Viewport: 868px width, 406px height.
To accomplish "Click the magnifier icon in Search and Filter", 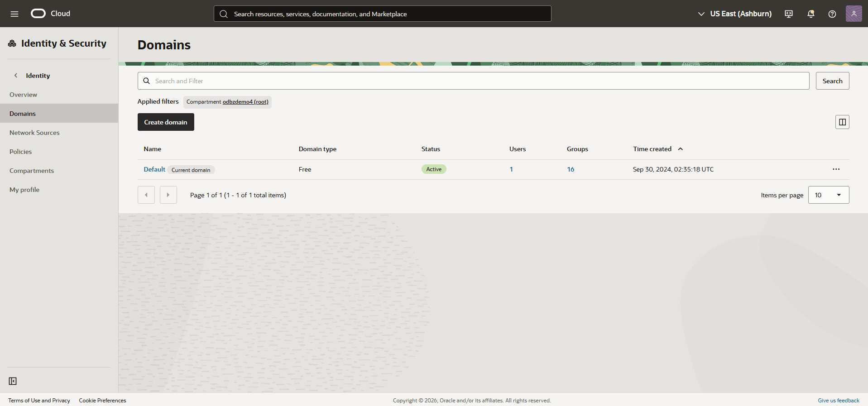I will (147, 81).
